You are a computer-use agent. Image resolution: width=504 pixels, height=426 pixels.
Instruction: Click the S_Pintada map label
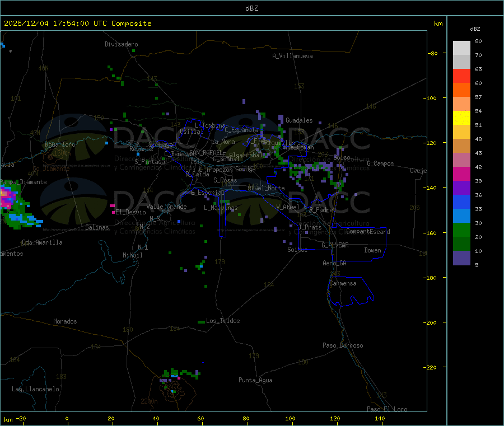pos(150,162)
